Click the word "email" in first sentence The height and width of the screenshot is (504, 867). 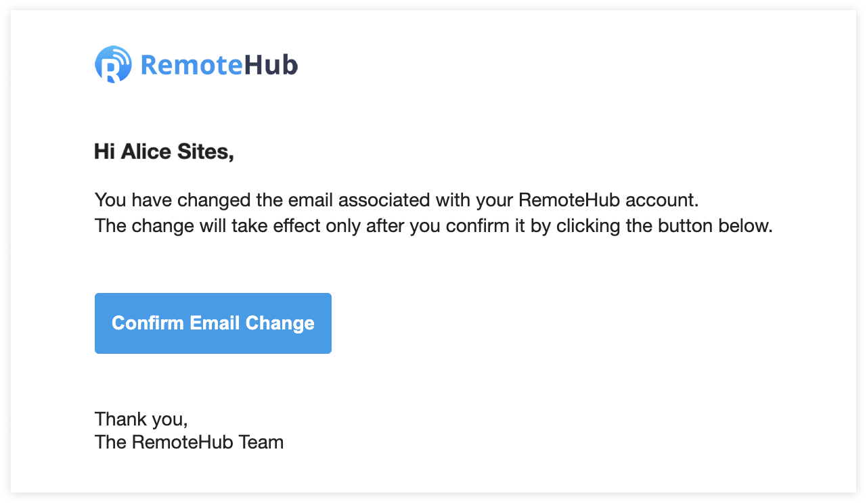[311, 200]
